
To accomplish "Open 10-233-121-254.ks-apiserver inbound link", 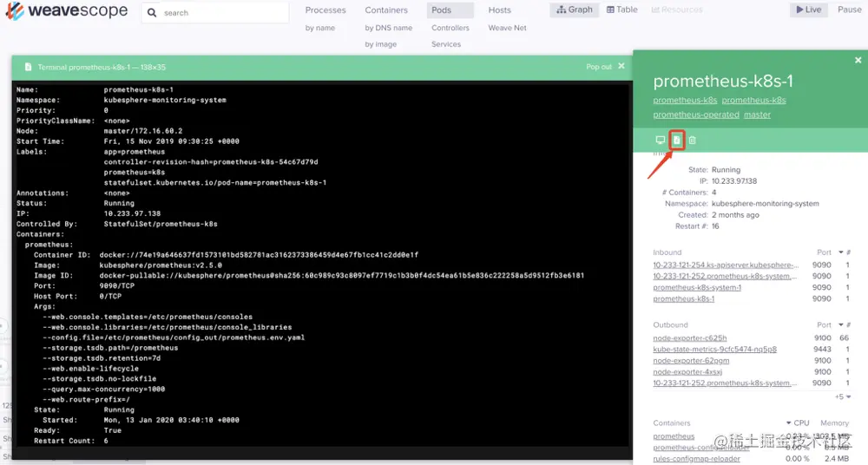I will point(726,265).
